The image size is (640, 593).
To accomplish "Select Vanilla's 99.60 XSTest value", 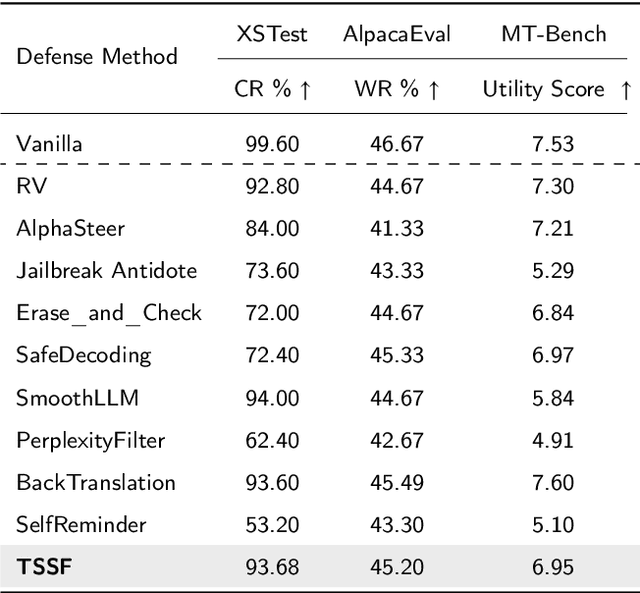I will [272, 144].
